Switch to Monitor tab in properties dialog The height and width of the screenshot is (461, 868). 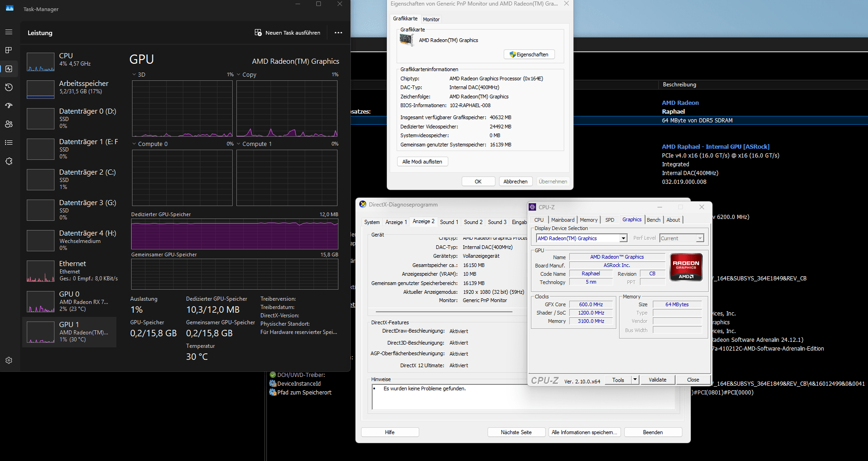[431, 19]
